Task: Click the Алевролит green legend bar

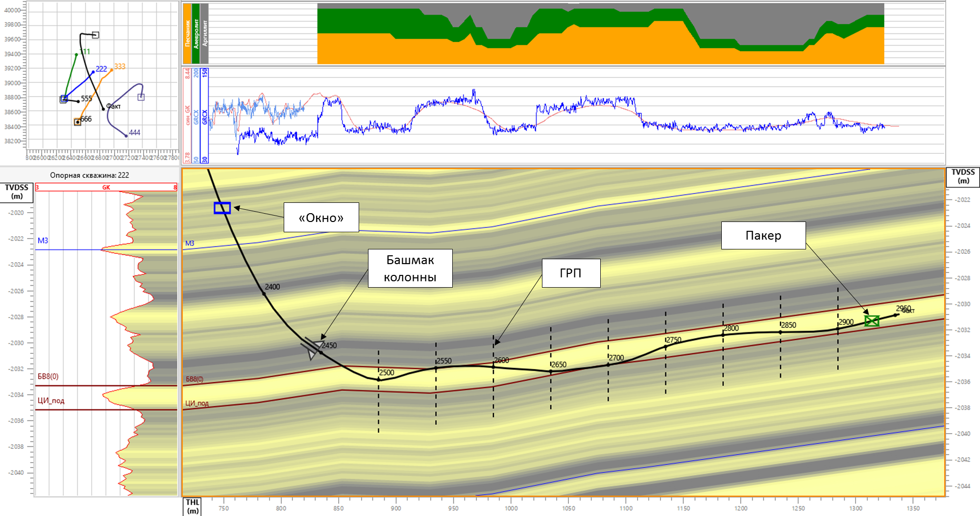Action: point(196,33)
